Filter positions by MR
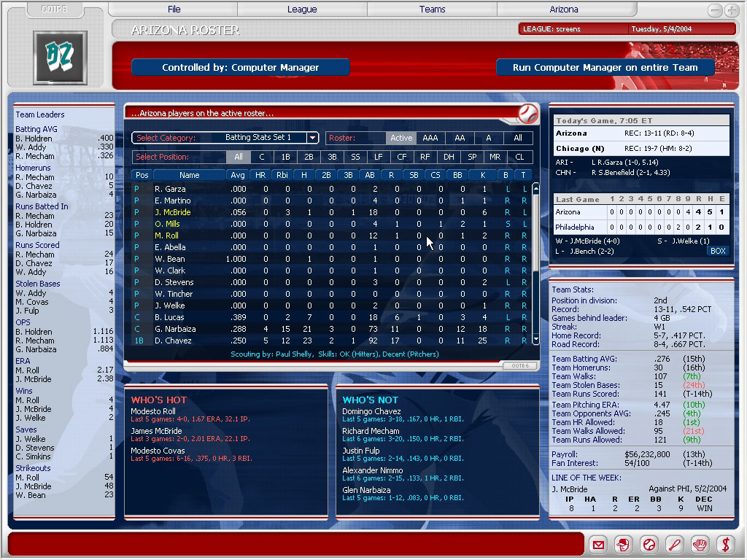The width and height of the screenshot is (747, 560). (495, 157)
